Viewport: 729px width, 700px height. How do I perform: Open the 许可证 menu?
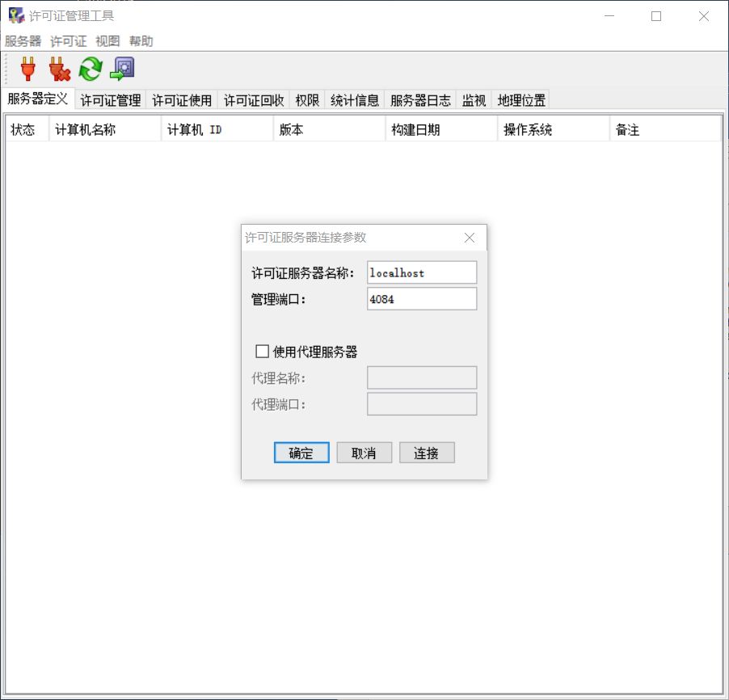pos(69,41)
